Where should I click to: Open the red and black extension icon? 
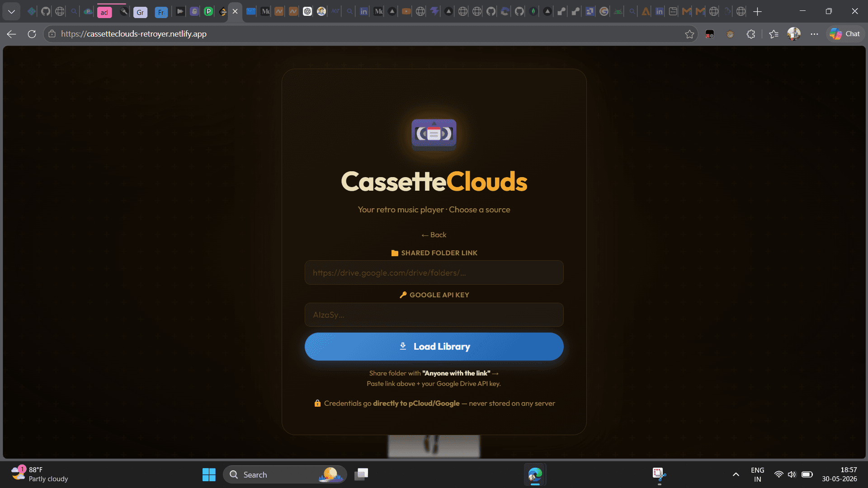coord(710,34)
